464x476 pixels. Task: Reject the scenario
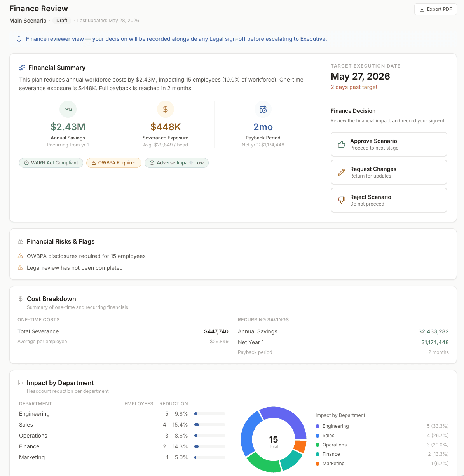389,200
